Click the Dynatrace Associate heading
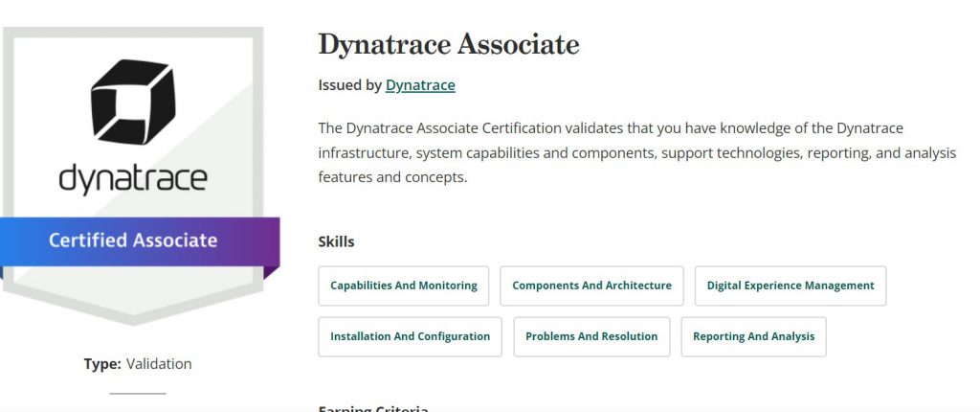Viewport: 980px width, 412px height. pyautogui.click(x=448, y=44)
